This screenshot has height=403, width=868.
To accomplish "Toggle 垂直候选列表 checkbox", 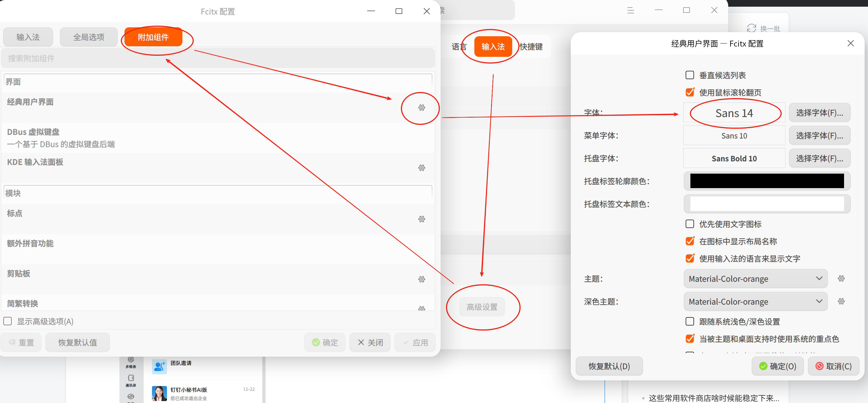I will 690,75.
